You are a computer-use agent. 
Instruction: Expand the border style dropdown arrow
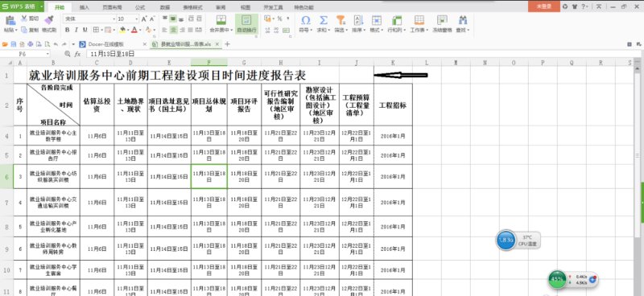(101, 31)
